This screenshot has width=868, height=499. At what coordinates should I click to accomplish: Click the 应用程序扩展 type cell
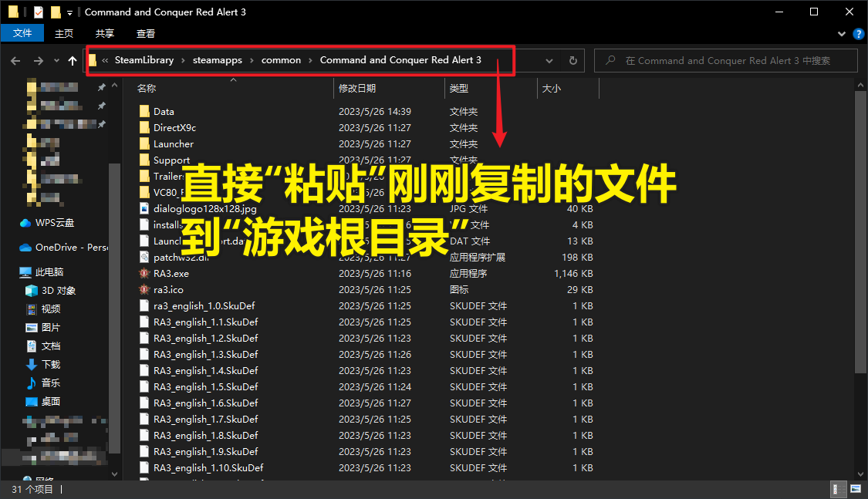pos(477,258)
